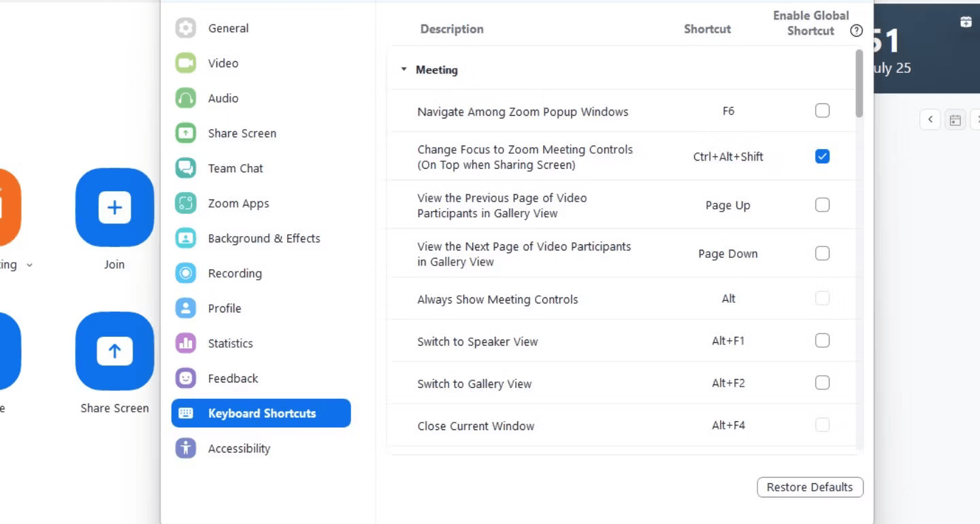The height and width of the screenshot is (524, 980).
Task: Open the dropdown arrow beside the orange meeting button
Action: pos(29,265)
